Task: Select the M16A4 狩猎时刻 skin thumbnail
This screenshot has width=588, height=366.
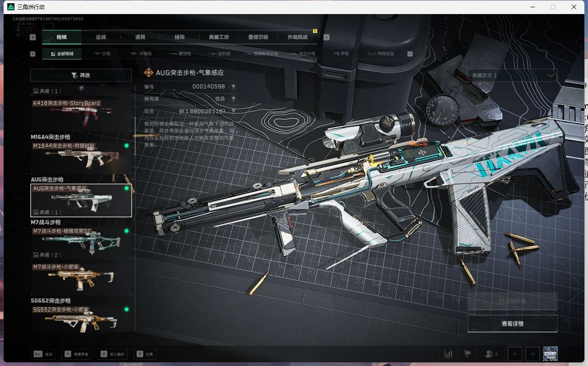Action: point(81,158)
